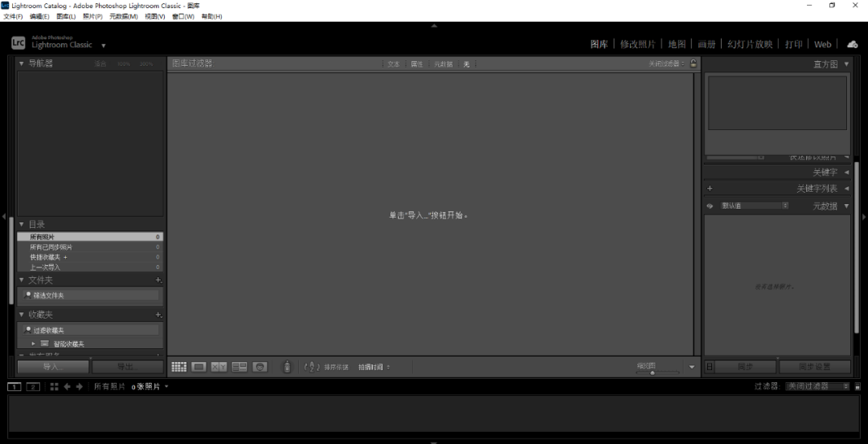Image resolution: width=868 pixels, height=444 pixels.
Task: Click plus icon beside 收藏夹 panel
Action: 158,315
